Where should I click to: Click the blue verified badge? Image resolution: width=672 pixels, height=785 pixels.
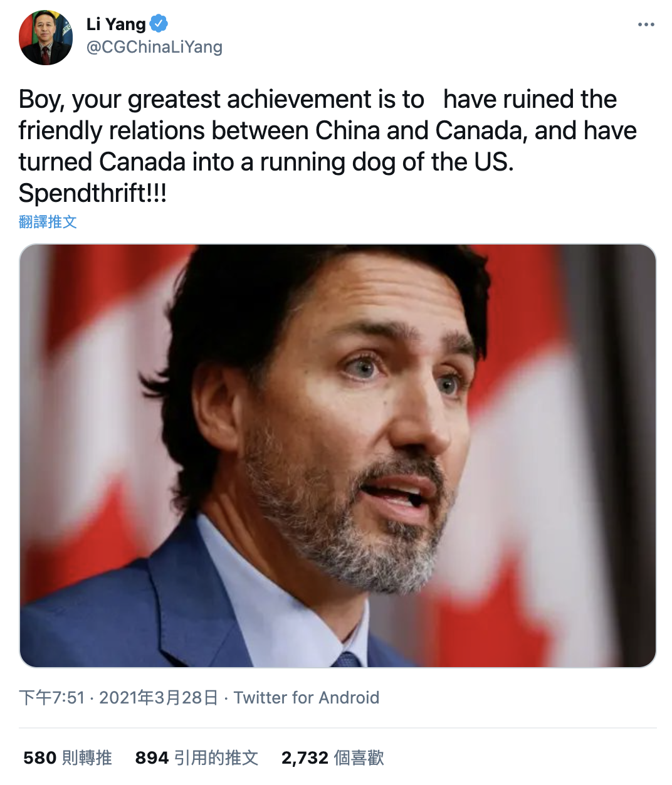[159, 24]
